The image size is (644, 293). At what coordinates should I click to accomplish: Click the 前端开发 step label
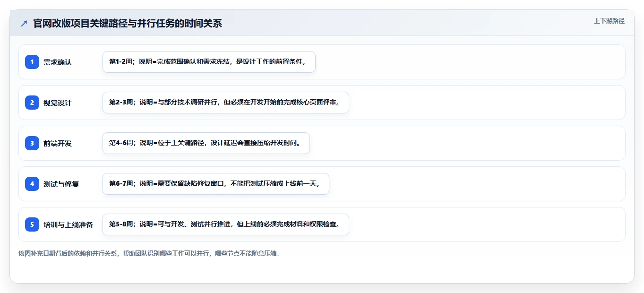58,143
